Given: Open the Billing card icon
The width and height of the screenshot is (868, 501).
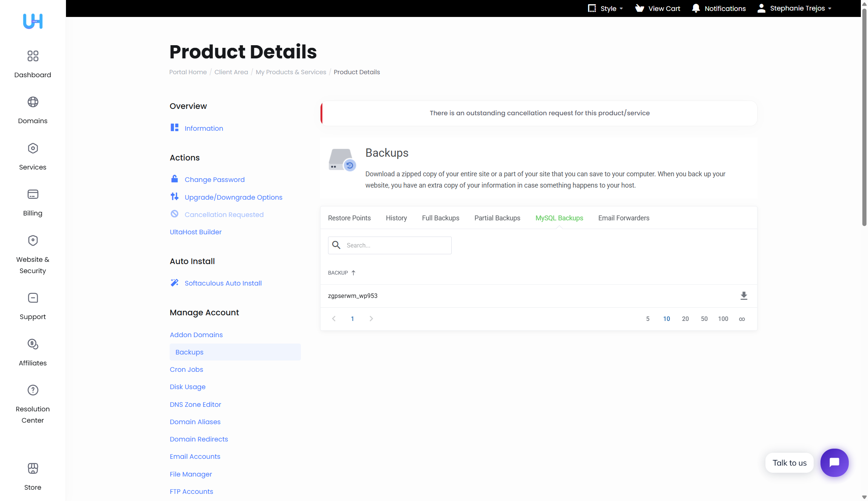Looking at the screenshot, I should point(33,194).
